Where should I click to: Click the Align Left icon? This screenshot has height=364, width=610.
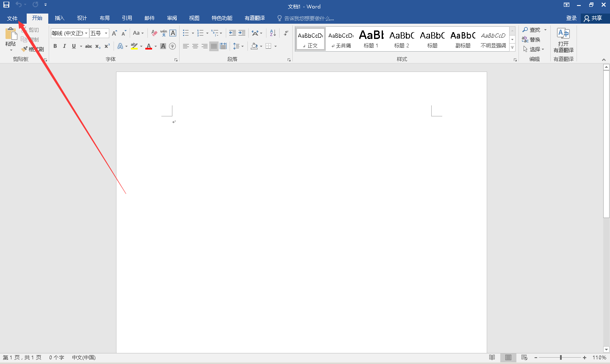[x=186, y=46]
